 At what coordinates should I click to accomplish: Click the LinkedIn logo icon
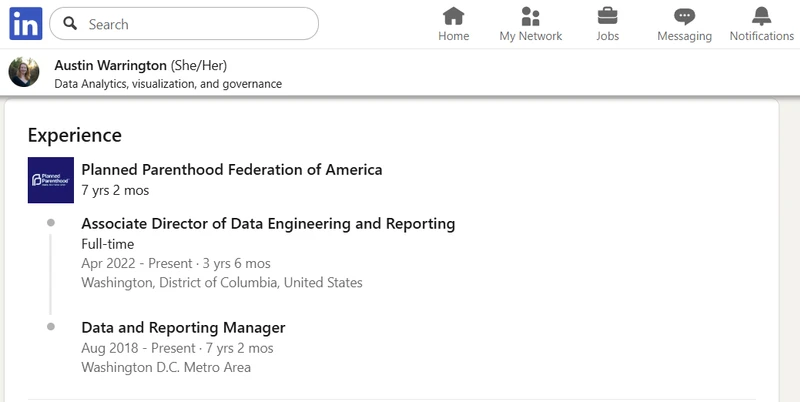pos(25,23)
